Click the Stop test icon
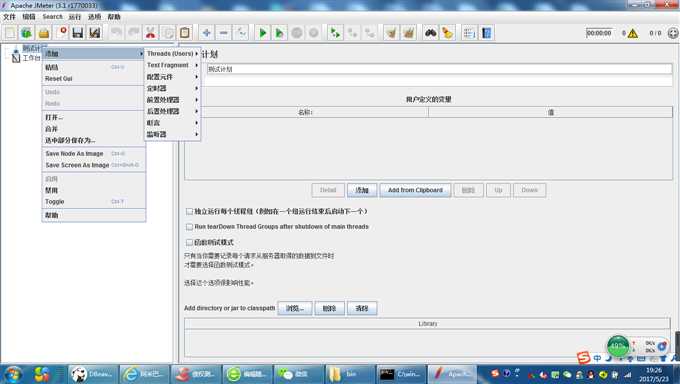 297,33
